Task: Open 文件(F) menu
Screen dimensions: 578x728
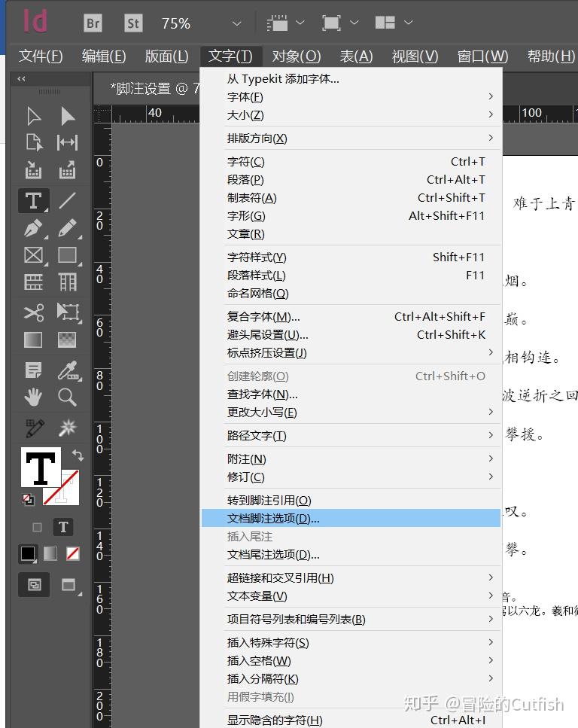Action: click(x=41, y=56)
